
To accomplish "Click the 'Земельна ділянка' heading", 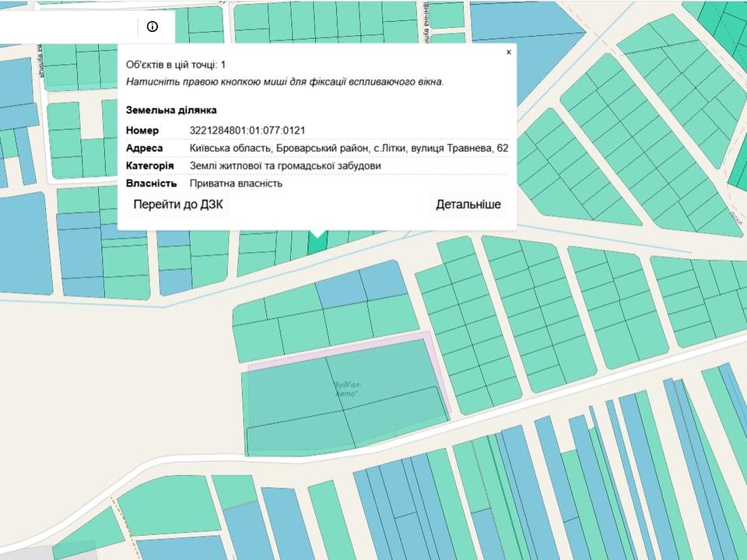I will [x=171, y=110].
